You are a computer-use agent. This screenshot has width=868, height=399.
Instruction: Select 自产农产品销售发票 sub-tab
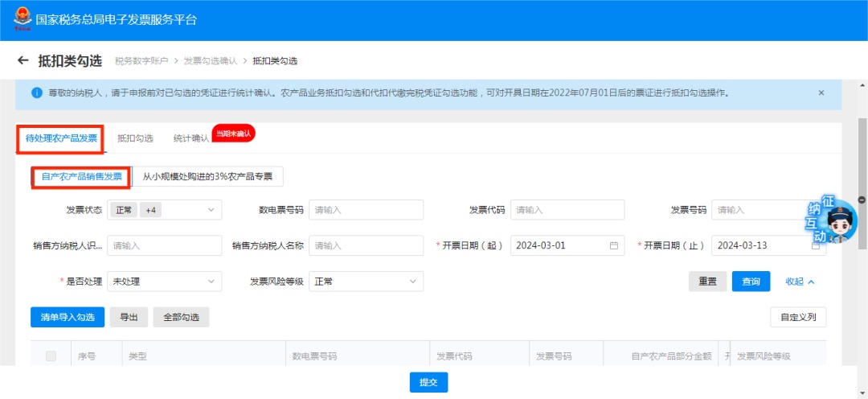82,177
